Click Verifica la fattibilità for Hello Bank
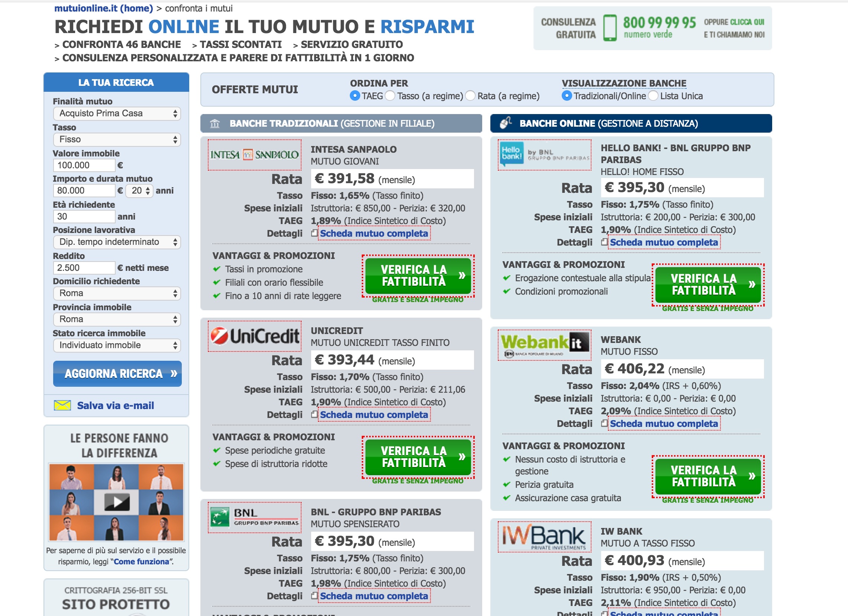848x616 pixels. (708, 285)
